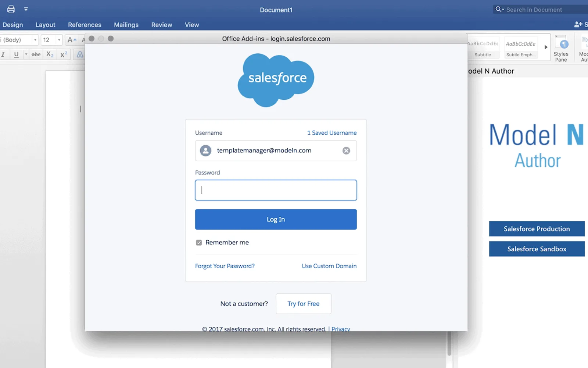Expand the font name dropdown
The width and height of the screenshot is (588, 368).
point(35,40)
